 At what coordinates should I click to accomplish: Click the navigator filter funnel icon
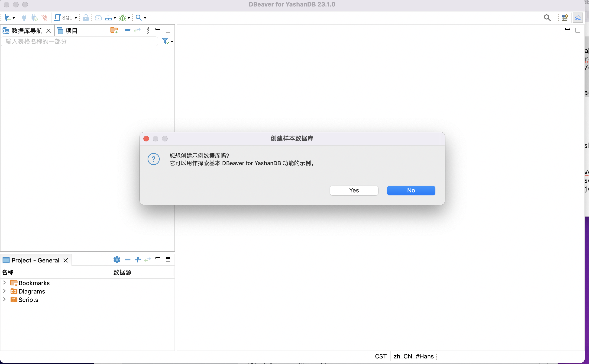pos(165,41)
